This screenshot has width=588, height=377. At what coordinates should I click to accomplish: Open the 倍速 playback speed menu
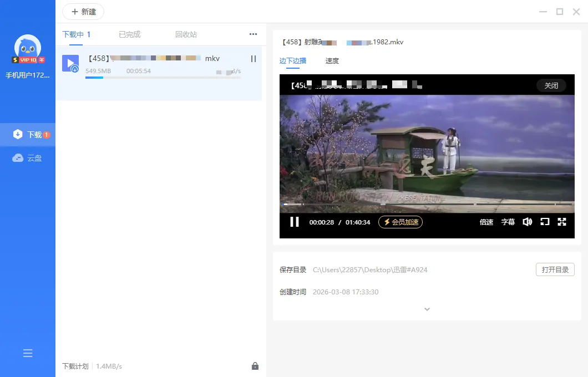pyautogui.click(x=486, y=222)
